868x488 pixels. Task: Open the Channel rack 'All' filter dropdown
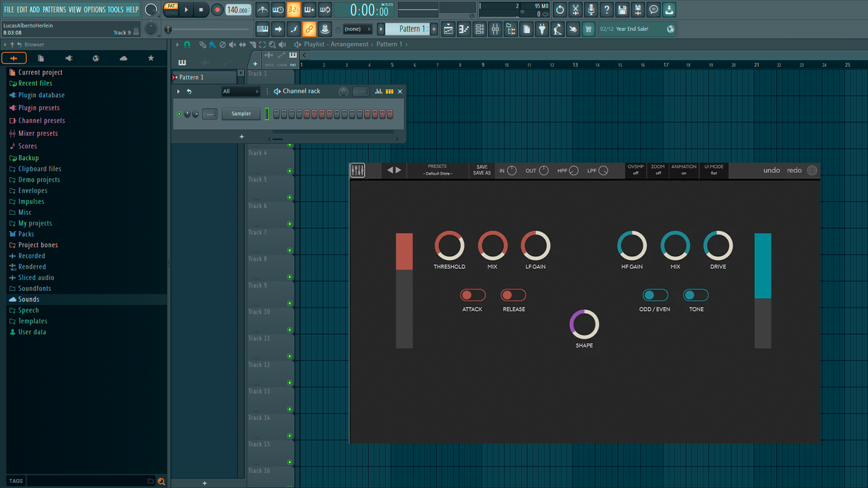pos(240,91)
